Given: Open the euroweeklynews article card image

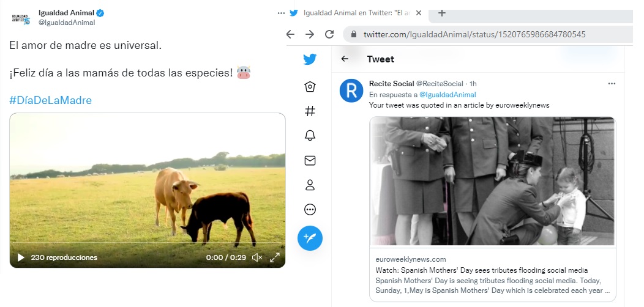Looking at the screenshot, I should coord(492,181).
